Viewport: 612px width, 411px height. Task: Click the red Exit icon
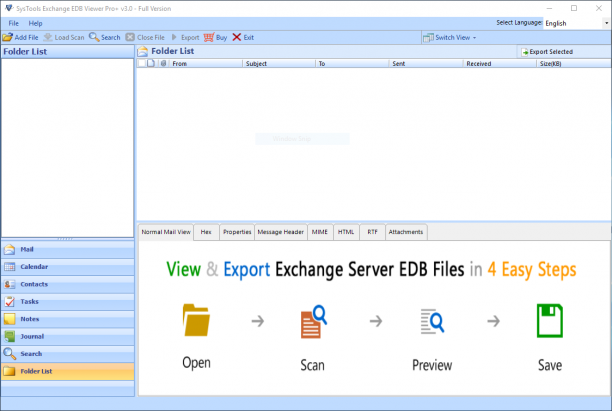tap(237, 37)
